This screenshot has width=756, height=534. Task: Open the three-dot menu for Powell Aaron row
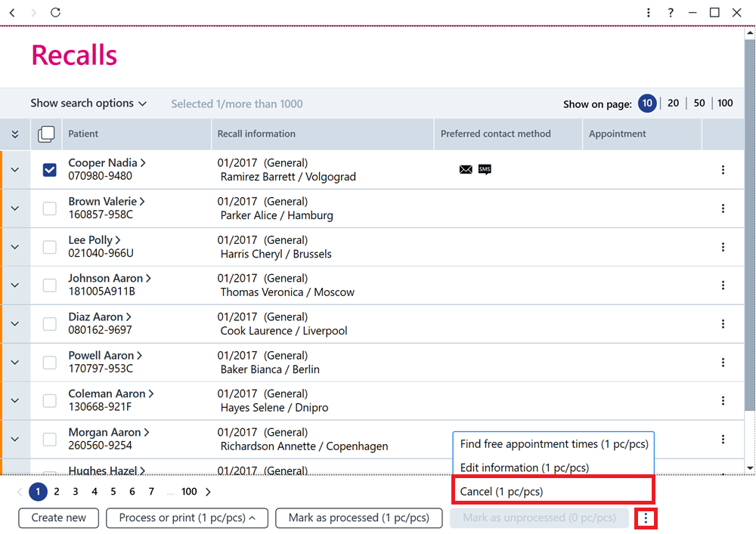click(723, 362)
